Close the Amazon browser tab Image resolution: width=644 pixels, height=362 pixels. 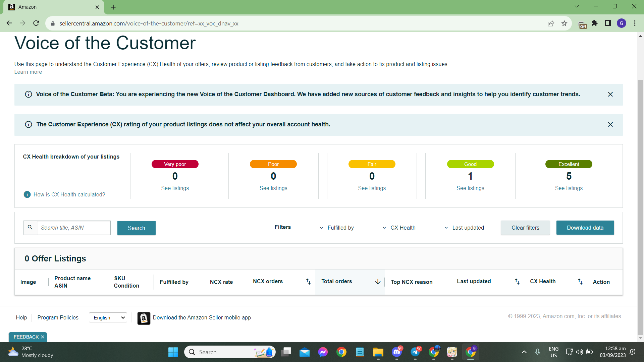(x=97, y=7)
